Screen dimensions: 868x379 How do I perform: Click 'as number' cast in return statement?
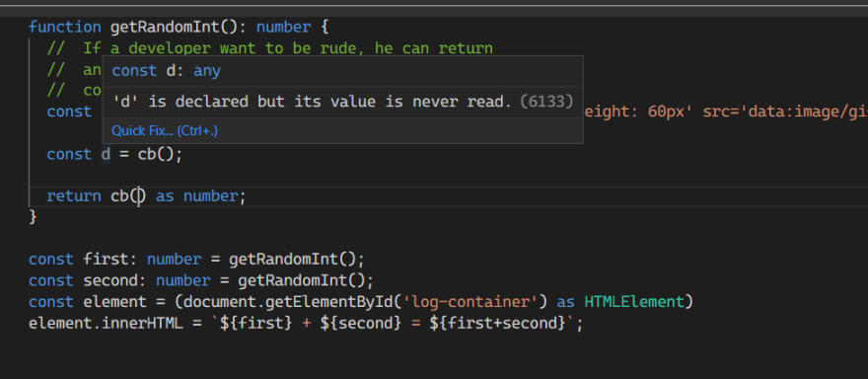pyautogui.click(x=196, y=196)
